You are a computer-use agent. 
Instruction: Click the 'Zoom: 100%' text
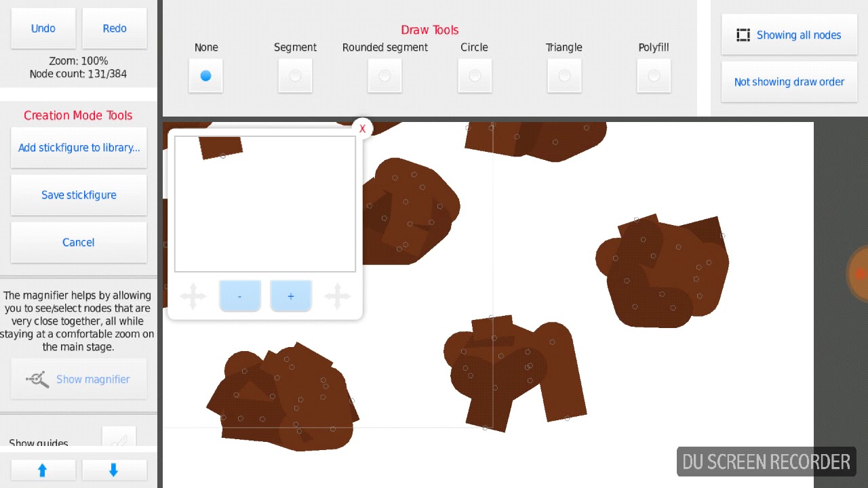coord(78,61)
